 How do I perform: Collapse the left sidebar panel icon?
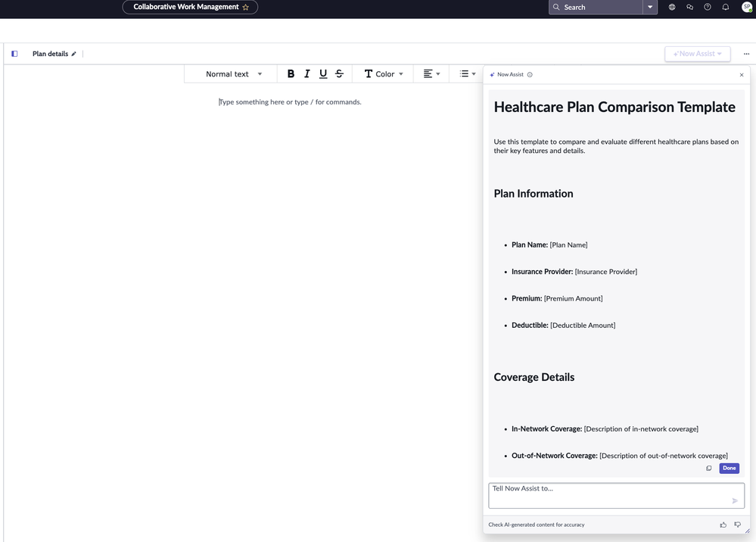14,53
